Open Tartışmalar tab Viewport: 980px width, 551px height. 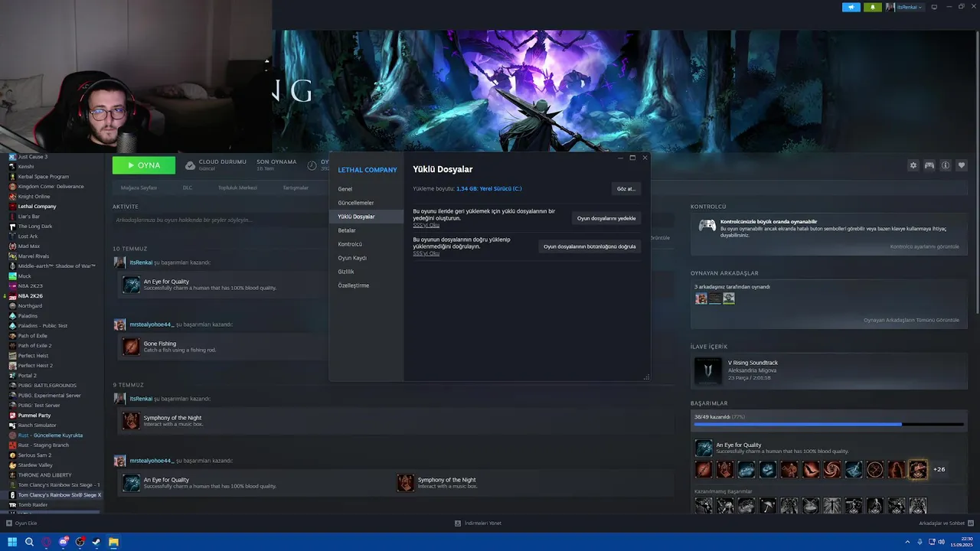[x=296, y=187]
